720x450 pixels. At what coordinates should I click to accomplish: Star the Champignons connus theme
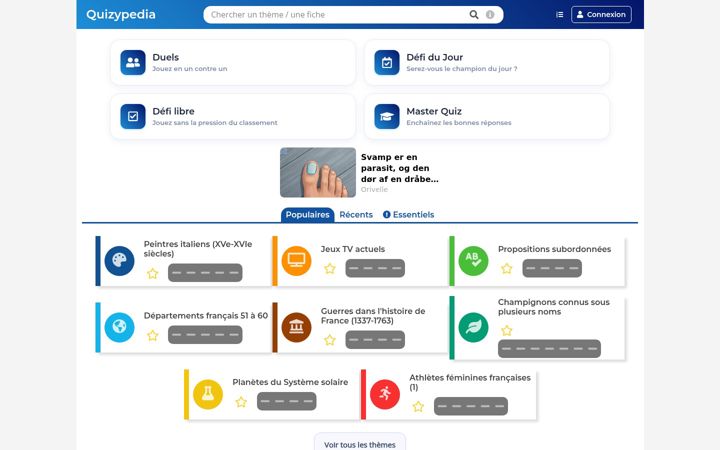point(506,331)
